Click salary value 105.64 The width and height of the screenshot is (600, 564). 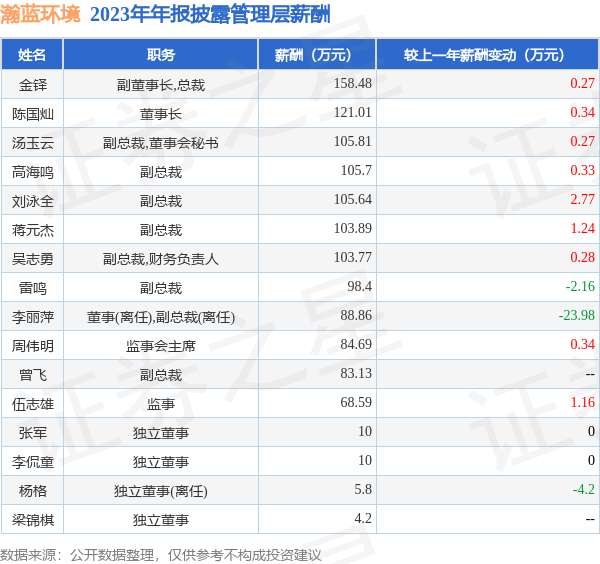click(352, 200)
